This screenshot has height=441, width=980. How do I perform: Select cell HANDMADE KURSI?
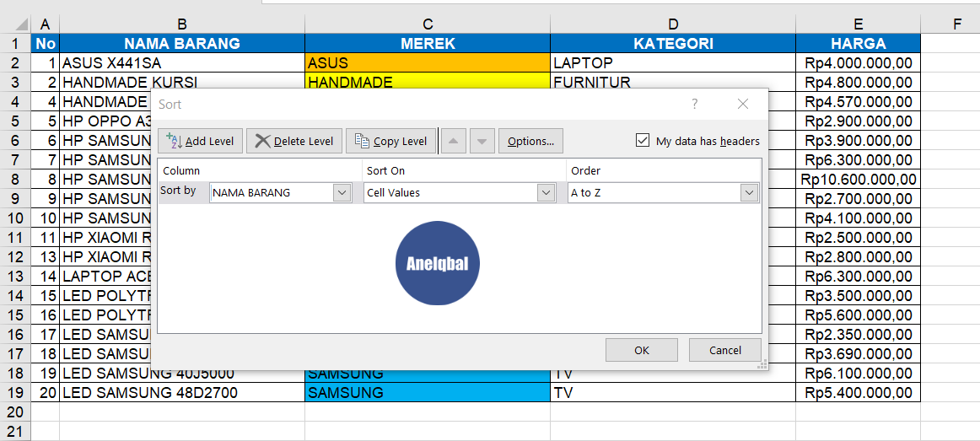(x=182, y=81)
